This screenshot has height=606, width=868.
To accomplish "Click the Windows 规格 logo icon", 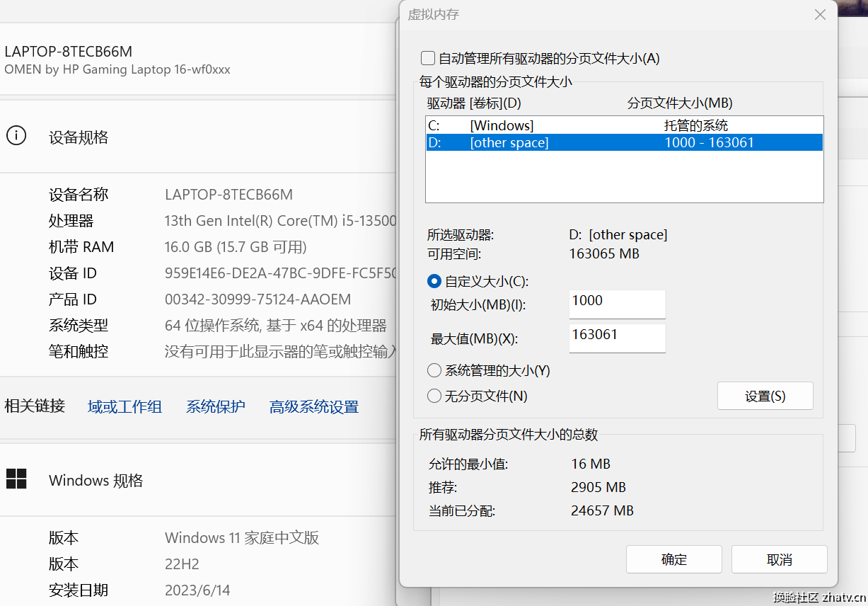I will click(x=16, y=479).
